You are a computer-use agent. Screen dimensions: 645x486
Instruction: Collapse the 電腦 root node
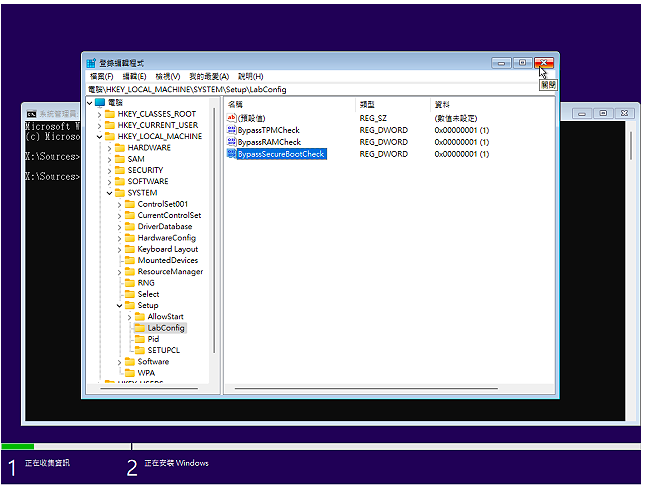(x=90, y=102)
